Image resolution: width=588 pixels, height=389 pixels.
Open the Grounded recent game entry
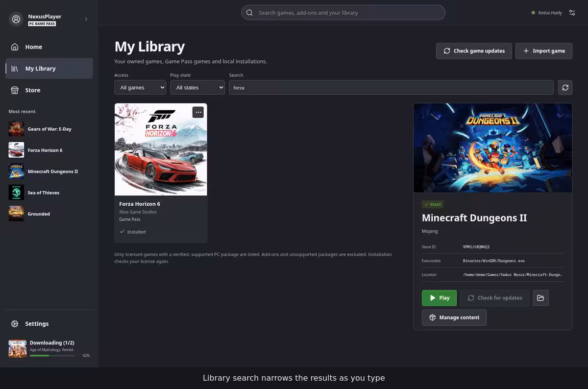49,214
